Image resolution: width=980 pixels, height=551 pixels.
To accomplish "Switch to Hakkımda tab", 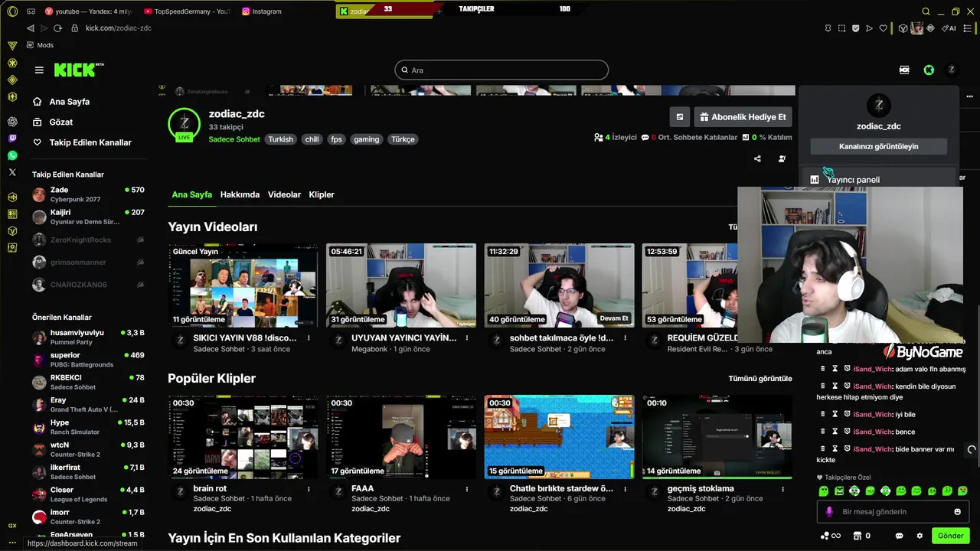I will [240, 194].
